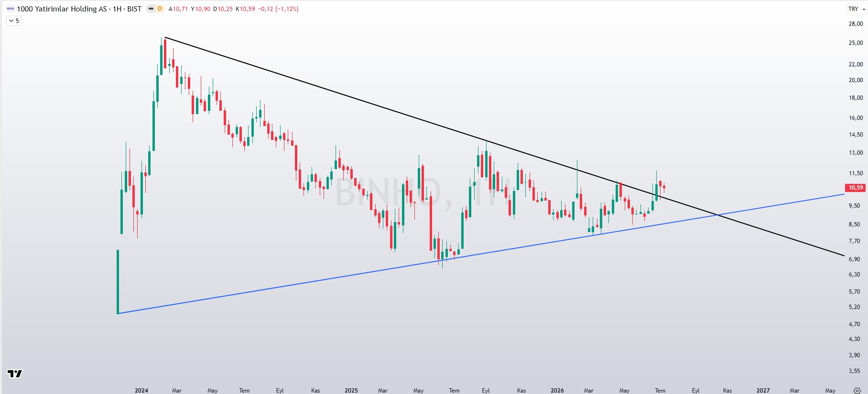Open the TRY currency dropdown
Viewport: 868px width, 394px height.
click(857, 9)
